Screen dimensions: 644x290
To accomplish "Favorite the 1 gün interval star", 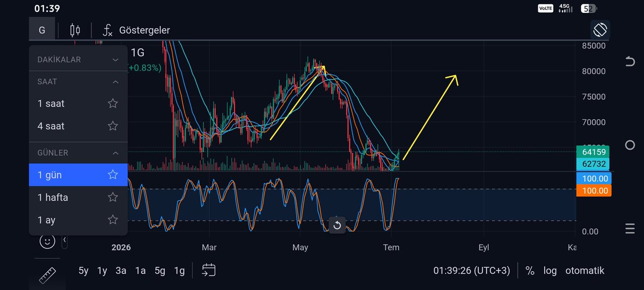I will (x=113, y=175).
